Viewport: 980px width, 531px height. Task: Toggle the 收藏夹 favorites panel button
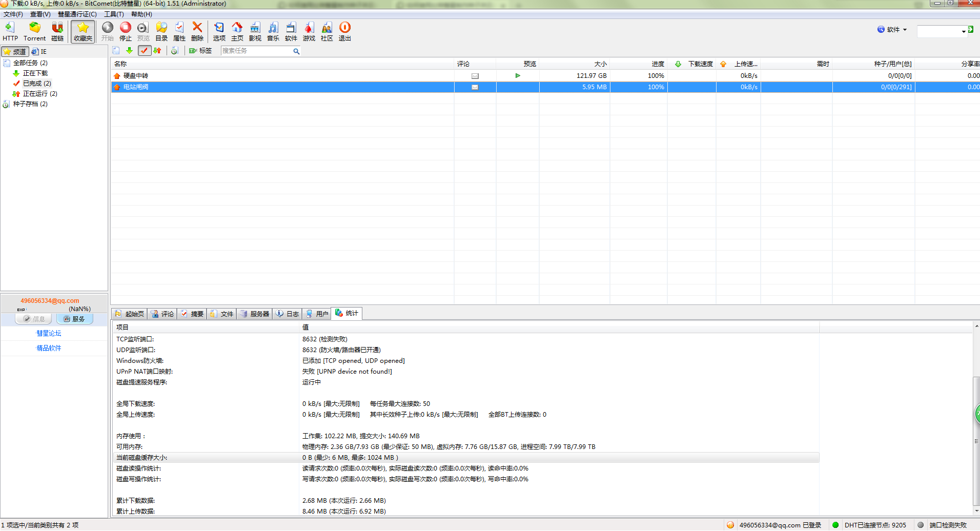(83, 31)
